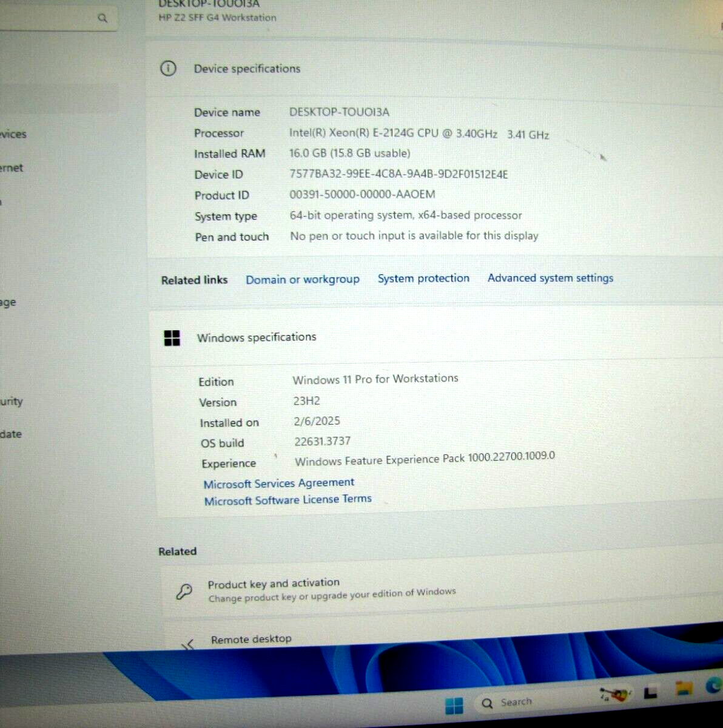Click the key icon for product activation
This screenshot has width=723, height=728.
tap(184, 590)
